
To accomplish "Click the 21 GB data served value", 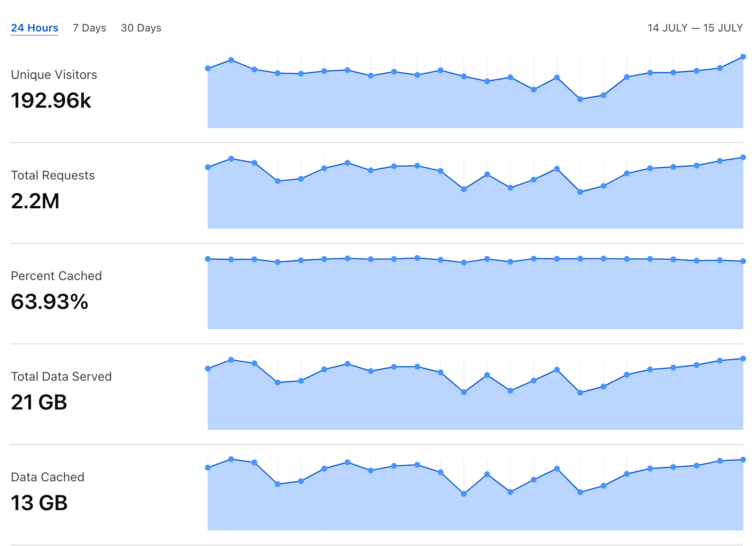I will click(39, 402).
